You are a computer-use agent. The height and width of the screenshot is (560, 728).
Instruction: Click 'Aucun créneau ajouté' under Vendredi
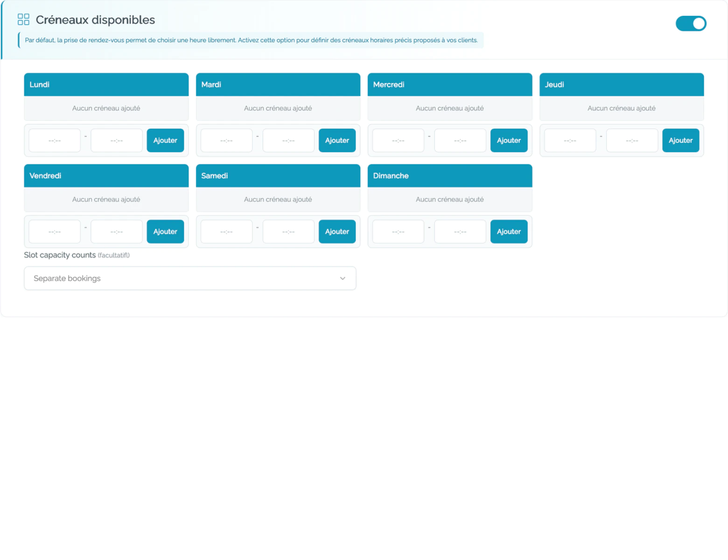click(106, 199)
